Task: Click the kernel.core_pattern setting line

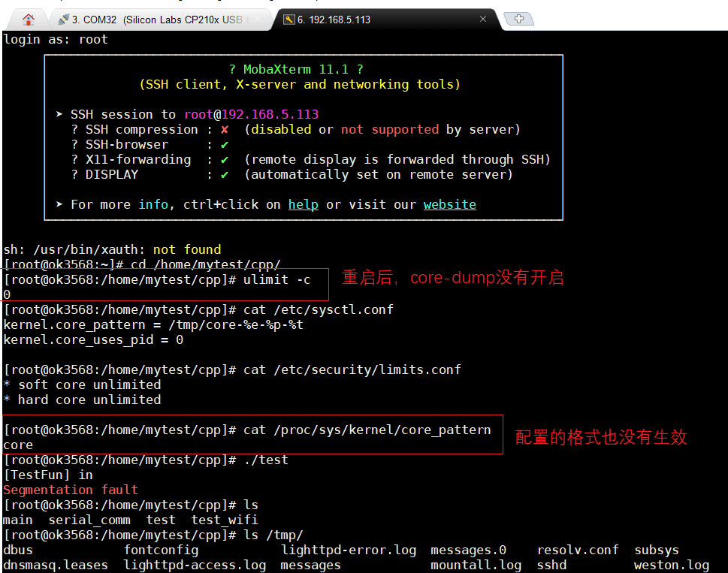Action: (153, 324)
